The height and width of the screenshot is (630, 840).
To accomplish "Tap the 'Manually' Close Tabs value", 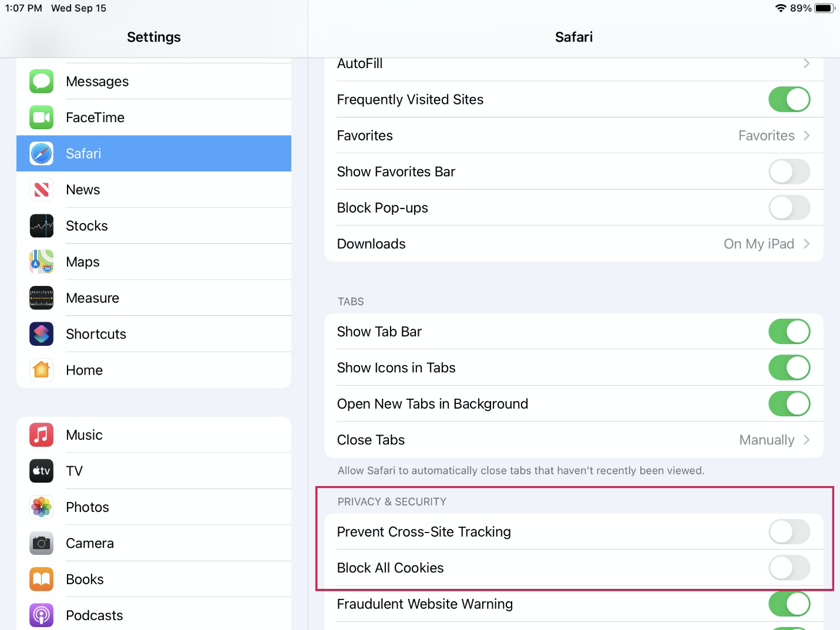I will point(767,440).
